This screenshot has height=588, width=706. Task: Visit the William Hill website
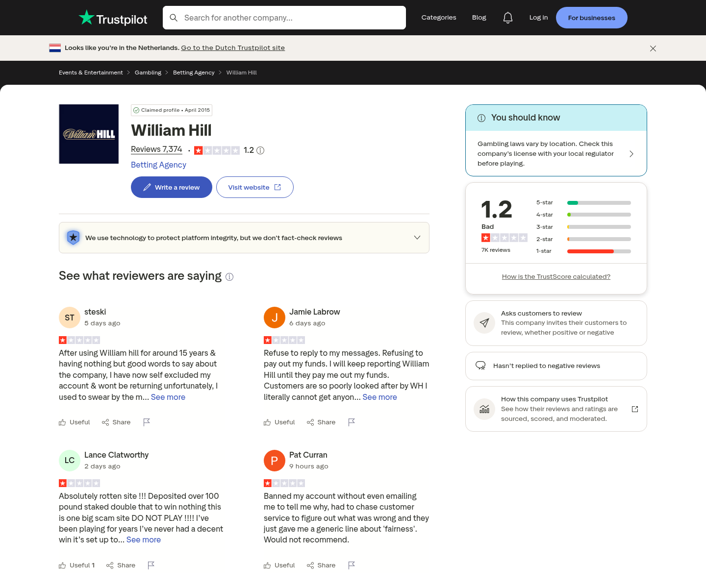(255, 187)
